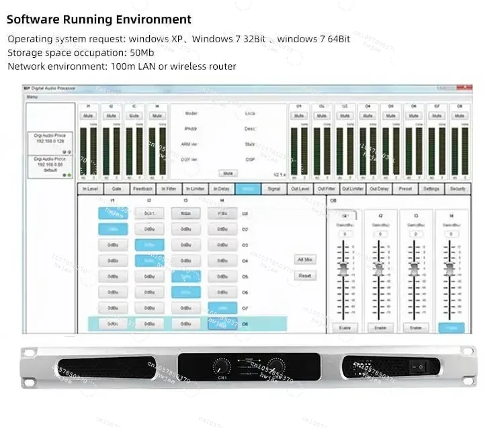The width and height of the screenshot is (504, 429).
Task: Switch to the Out Limiter tab
Action: (x=353, y=189)
